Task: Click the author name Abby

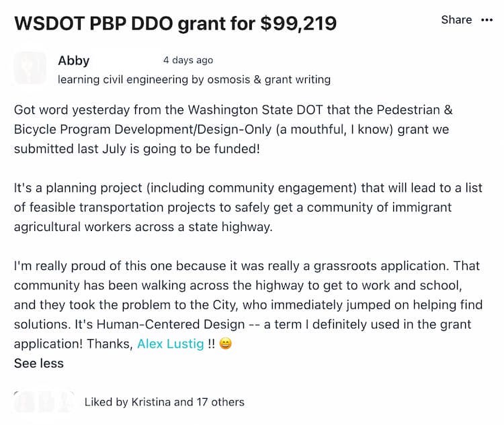Action: click(74, 60)
